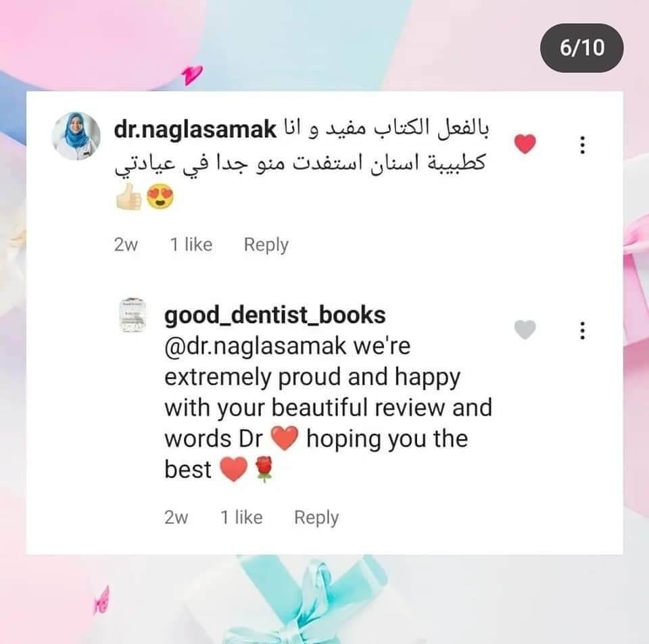This screenshot has width=649, height=644.
Task: View who liked dr.naglasamak's comment via 1 like
Action: [x=191, y=245]
